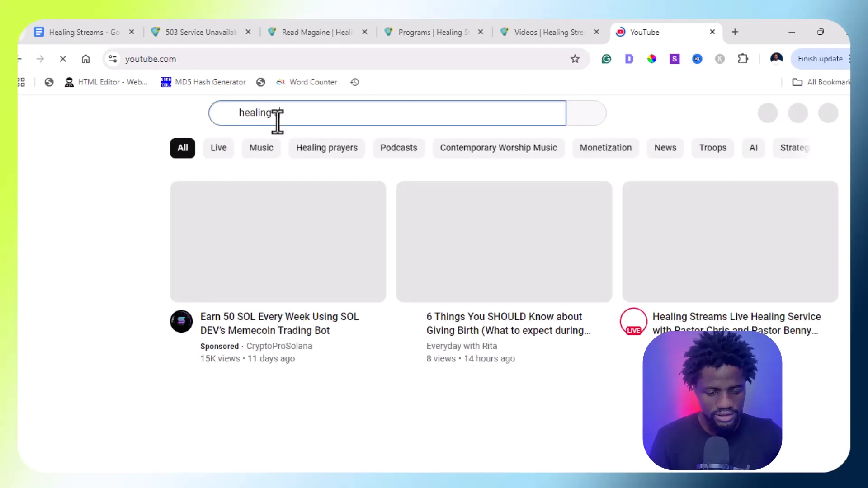868x488 pixels.
Task: Click Finish update button
Action: pos(820,59)
